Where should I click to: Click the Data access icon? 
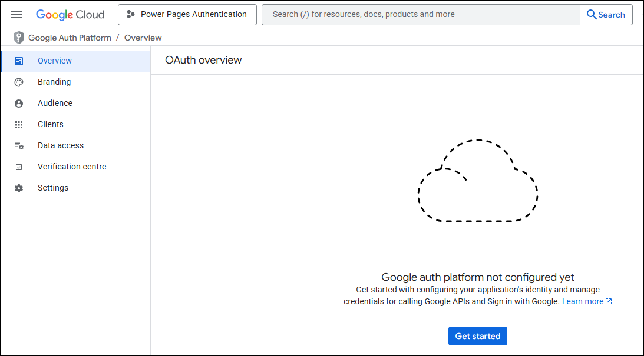[x=19, y=146]
